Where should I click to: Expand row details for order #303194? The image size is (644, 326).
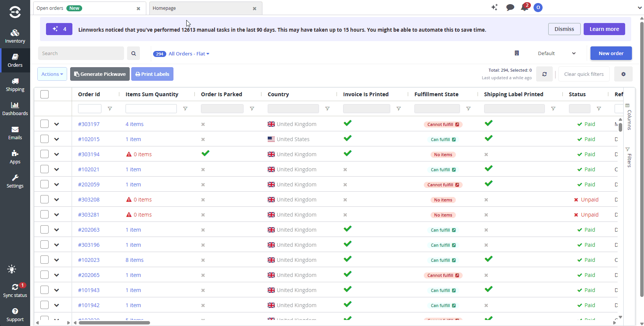tap(57, 154)
